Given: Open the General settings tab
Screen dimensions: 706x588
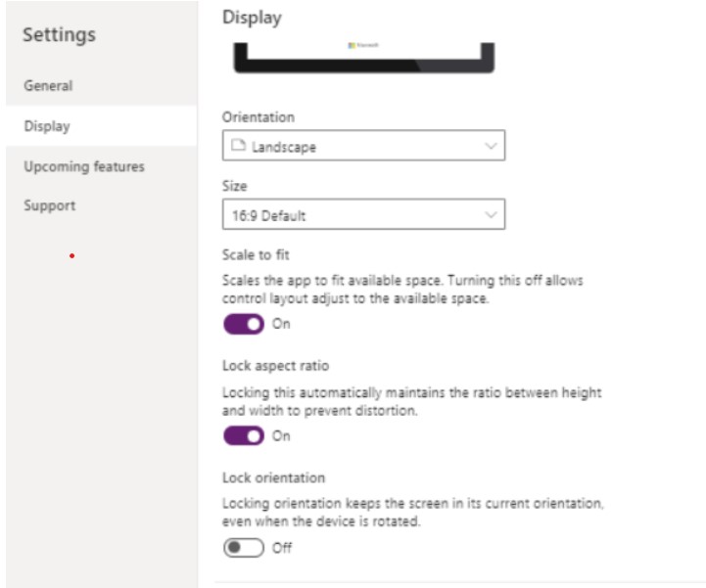Looking at the screenshot, I should point(48,85).
